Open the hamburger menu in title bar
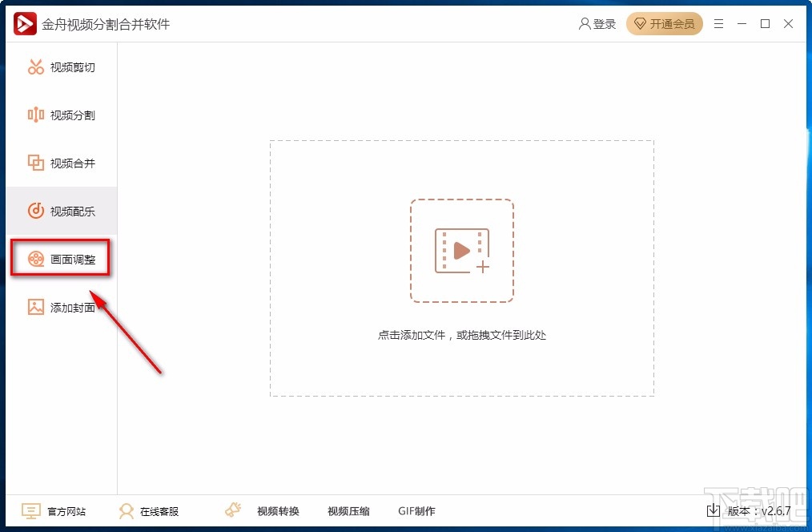812x532 pixels. point(718,23)
